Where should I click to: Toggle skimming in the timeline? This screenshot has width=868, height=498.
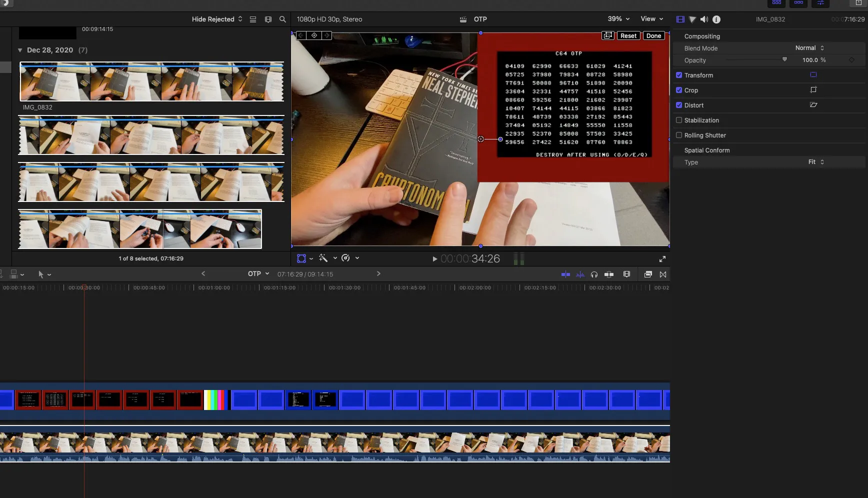(565, 274)
